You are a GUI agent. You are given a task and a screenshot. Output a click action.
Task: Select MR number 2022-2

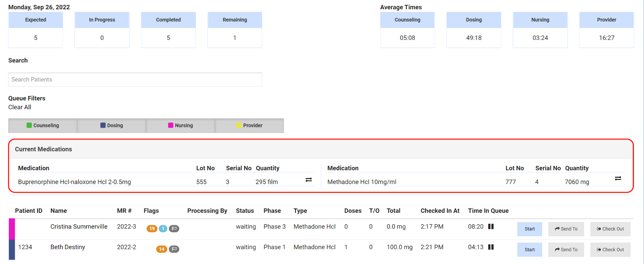coord(126,247)
